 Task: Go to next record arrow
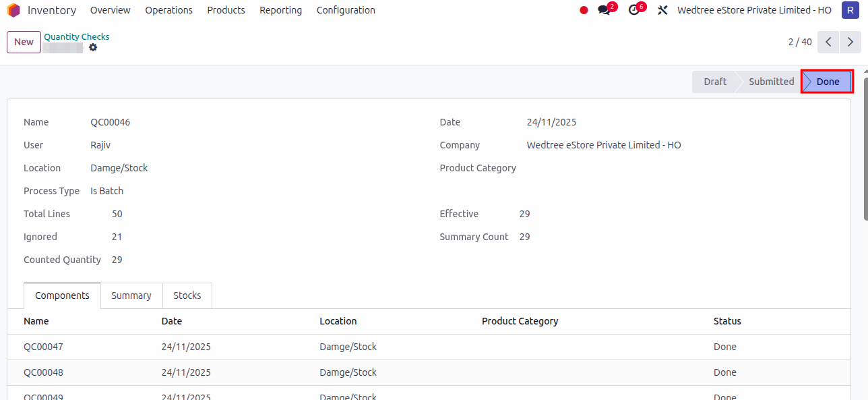pos(850,42)
